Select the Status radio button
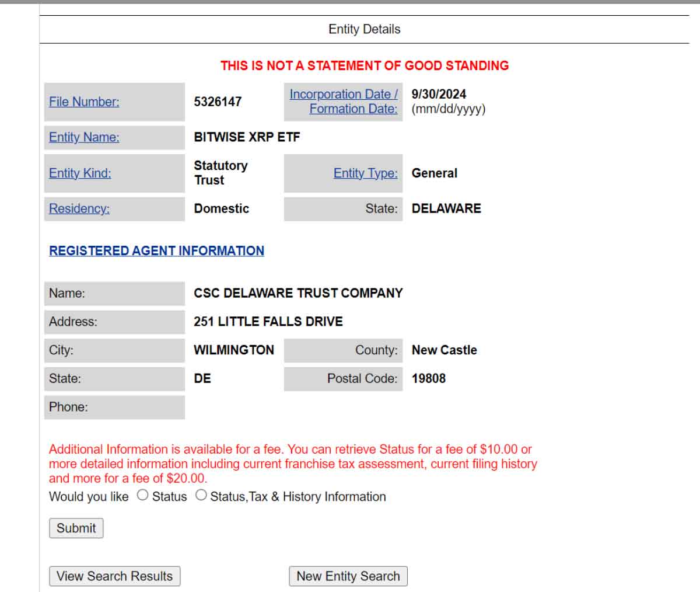This screenshot has width=700, height=592. point(142,495)
